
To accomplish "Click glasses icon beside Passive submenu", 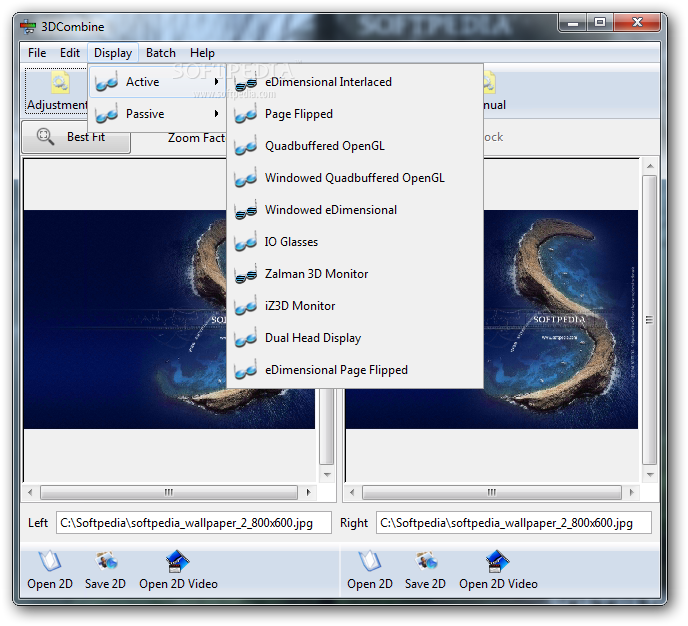I will [107, 114].
